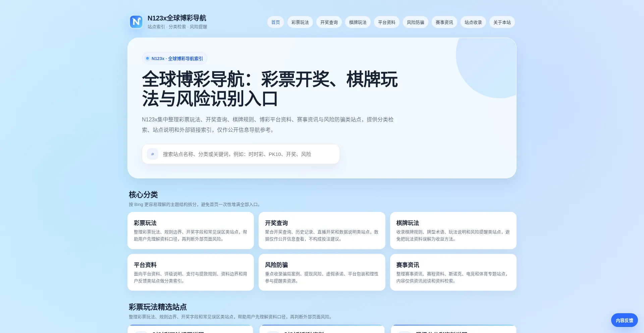644x333 pixels.
Task: Click the 站点索引 · 分类检索 · 风险提醒 tagline
Action: point(177,27)
